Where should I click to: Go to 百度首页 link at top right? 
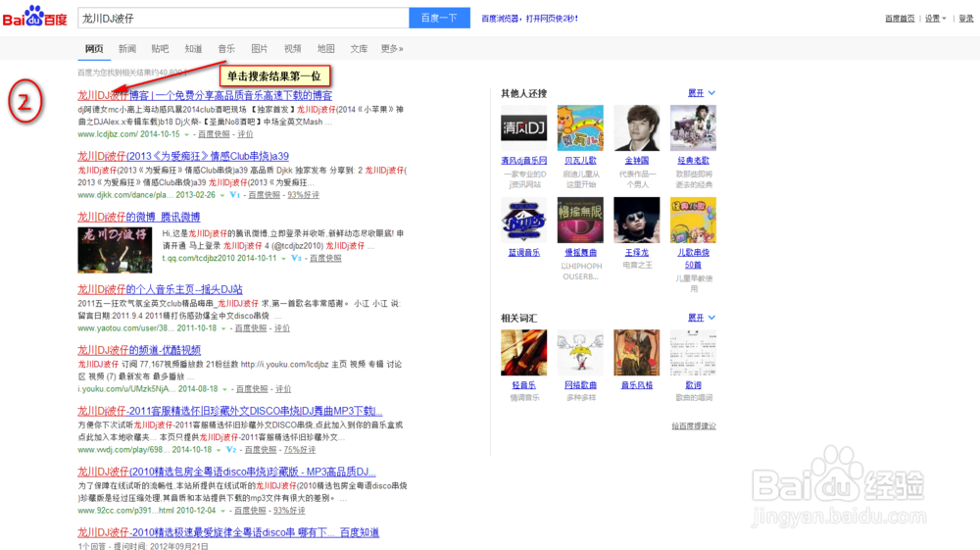pyautogui.click(x=900, y=19)
